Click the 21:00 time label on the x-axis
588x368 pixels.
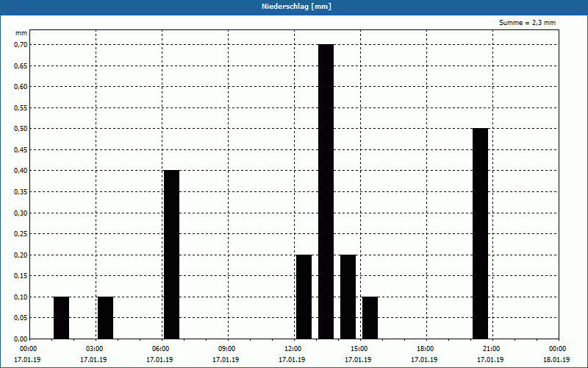[x=492, y=349]
